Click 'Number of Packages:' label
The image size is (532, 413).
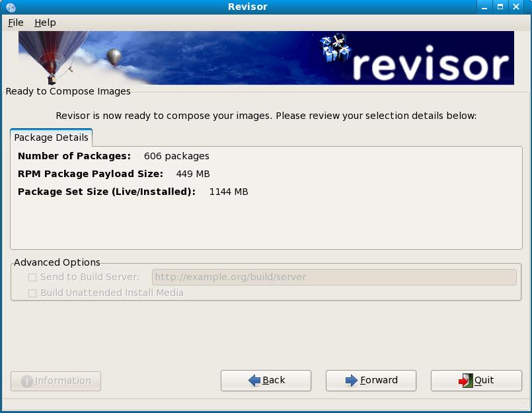pos(74,156)
